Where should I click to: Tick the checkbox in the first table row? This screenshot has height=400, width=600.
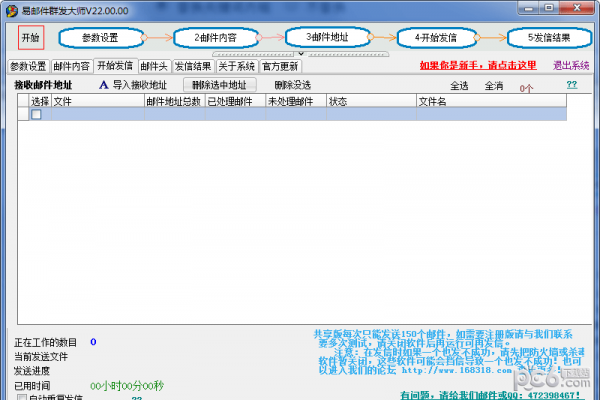click(x=36, y=114)
